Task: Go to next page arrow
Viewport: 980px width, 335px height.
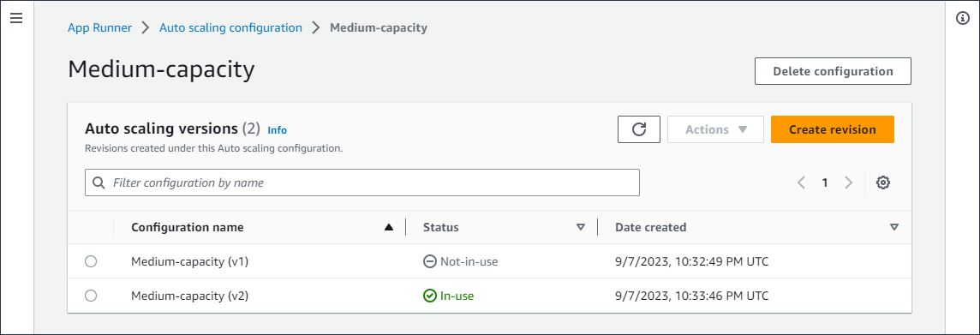Action: (x=849, y=182)
